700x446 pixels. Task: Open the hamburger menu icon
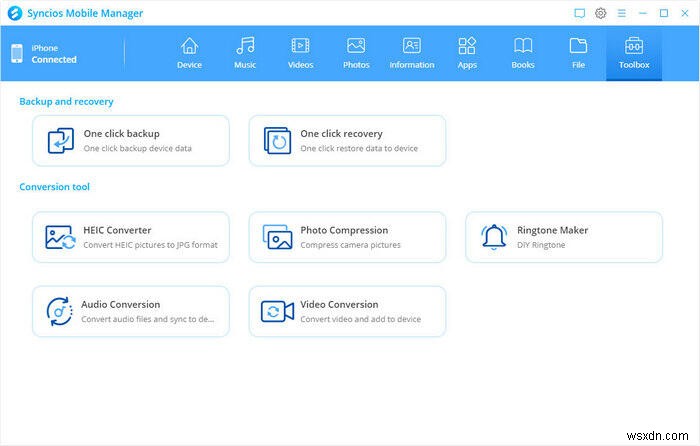pos(621,13)
